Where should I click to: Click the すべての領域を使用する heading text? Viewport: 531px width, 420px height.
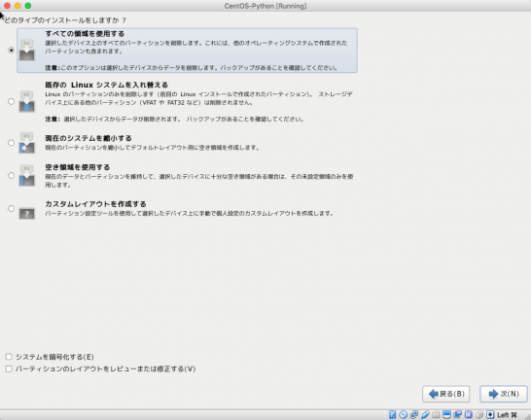pos(85,33)
